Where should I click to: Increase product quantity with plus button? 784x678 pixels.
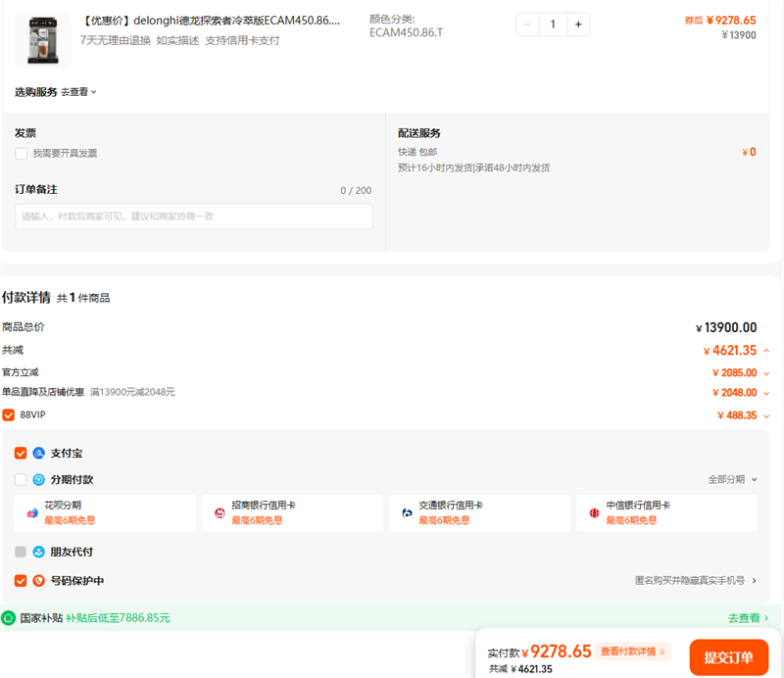pos(578,24)
